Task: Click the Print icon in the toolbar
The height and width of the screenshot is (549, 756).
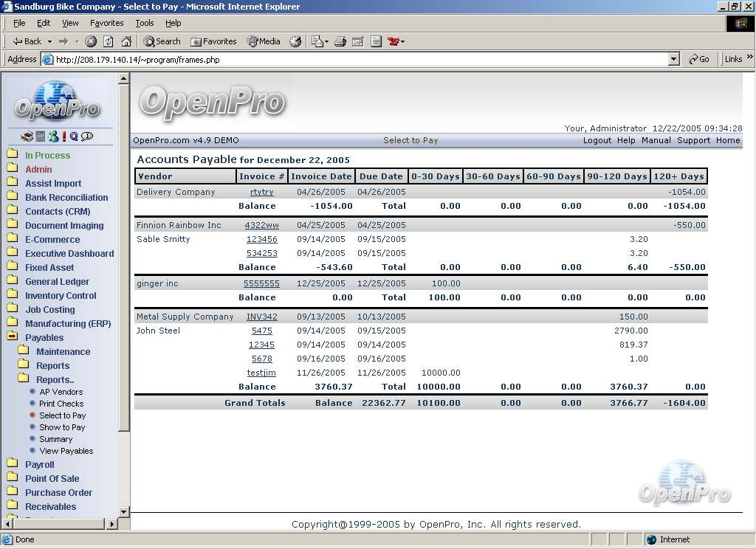Action: 340,41
